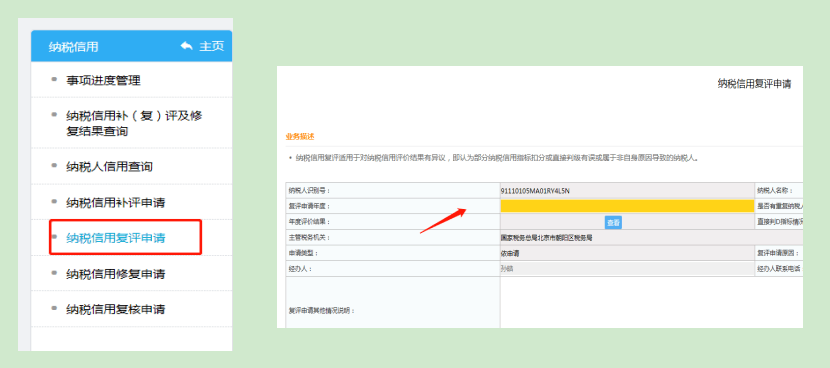Click the 复评申请其他情况说明 text area
Screen dimensions: 830x368
coord(651,302)
